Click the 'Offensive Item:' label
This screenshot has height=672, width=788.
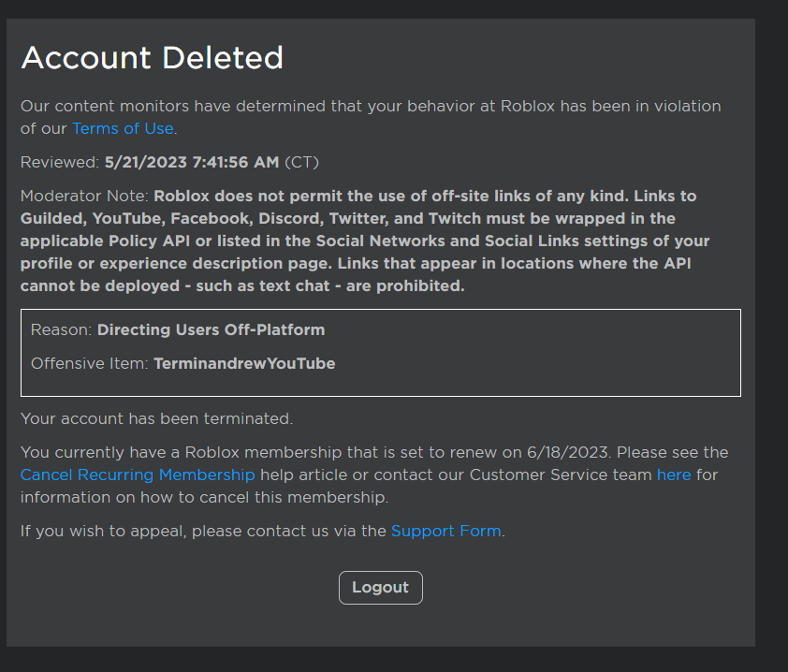(90, 364)
